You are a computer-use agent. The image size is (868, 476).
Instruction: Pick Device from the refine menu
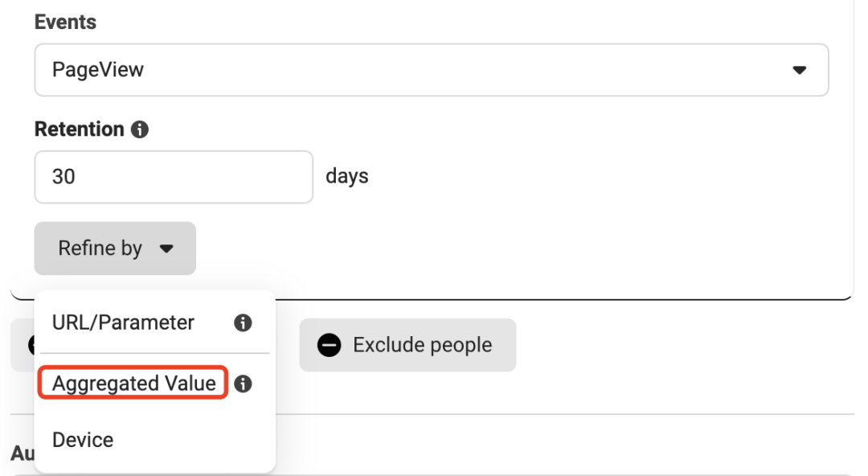83,440
